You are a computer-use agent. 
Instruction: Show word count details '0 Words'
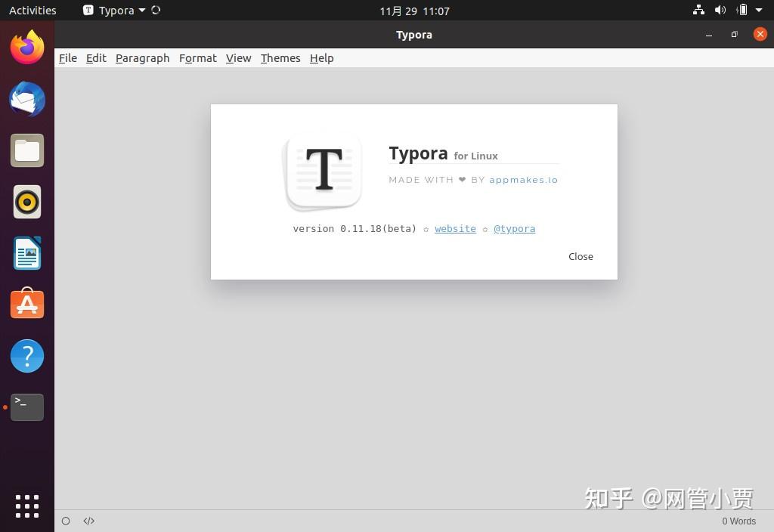tap(738, 521)
